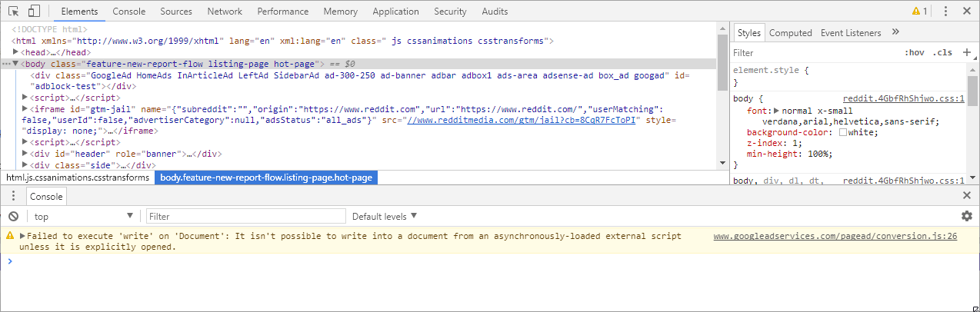Open the console settings gear

pyautogui.click(x=966, y=217)
